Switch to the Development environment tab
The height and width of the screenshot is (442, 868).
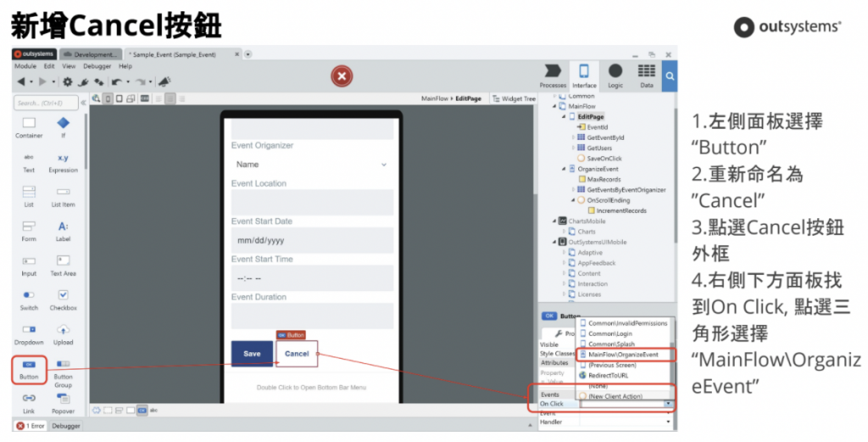(90, 54)
